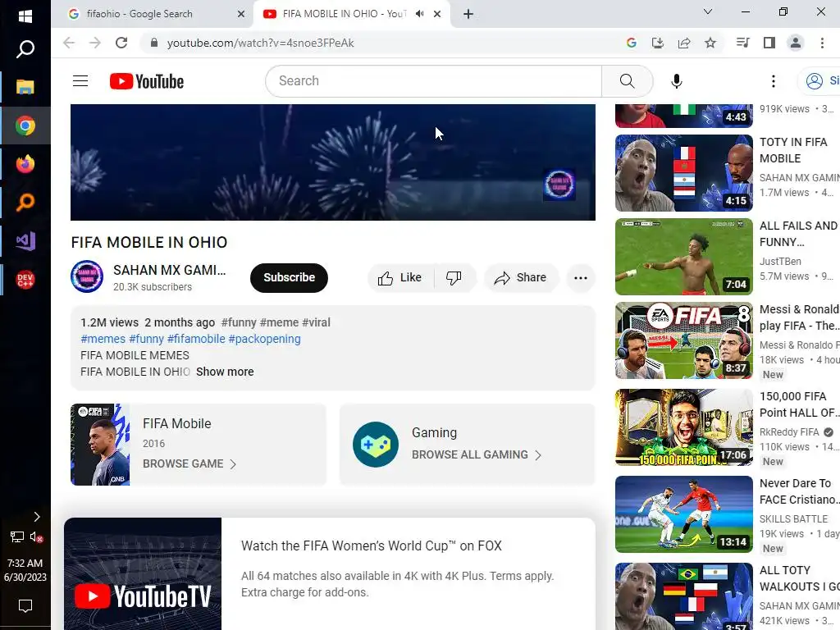
Task: Open more actions ellipsis under video
Action: (x=581, y=277)
